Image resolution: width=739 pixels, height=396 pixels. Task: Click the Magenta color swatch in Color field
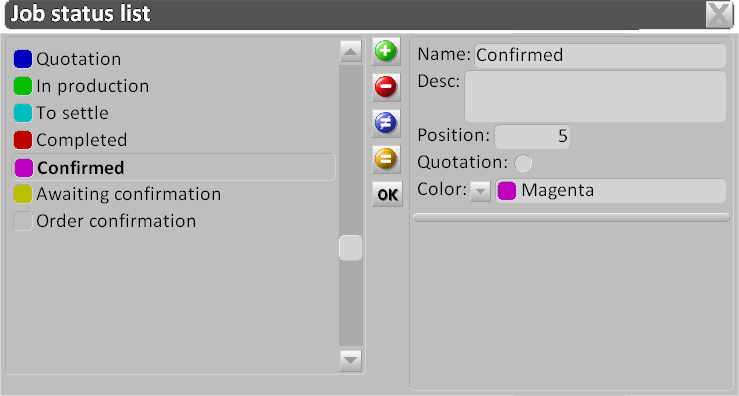(x=507, y=191)
